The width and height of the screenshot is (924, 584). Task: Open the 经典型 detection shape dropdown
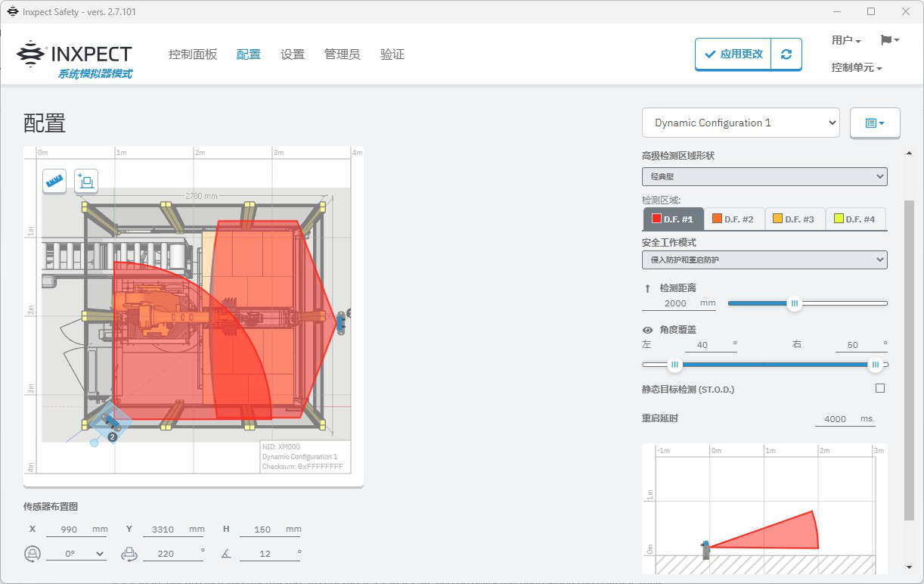tap(764, 176)
